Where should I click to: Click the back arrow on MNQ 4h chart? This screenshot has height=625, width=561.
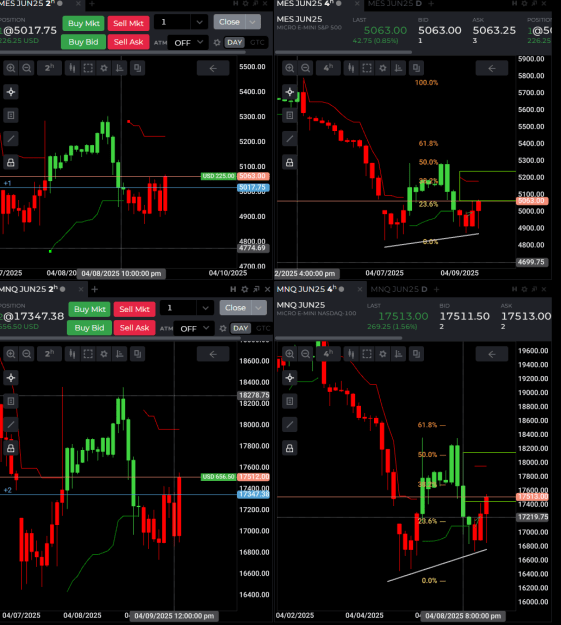click(492, 354)
